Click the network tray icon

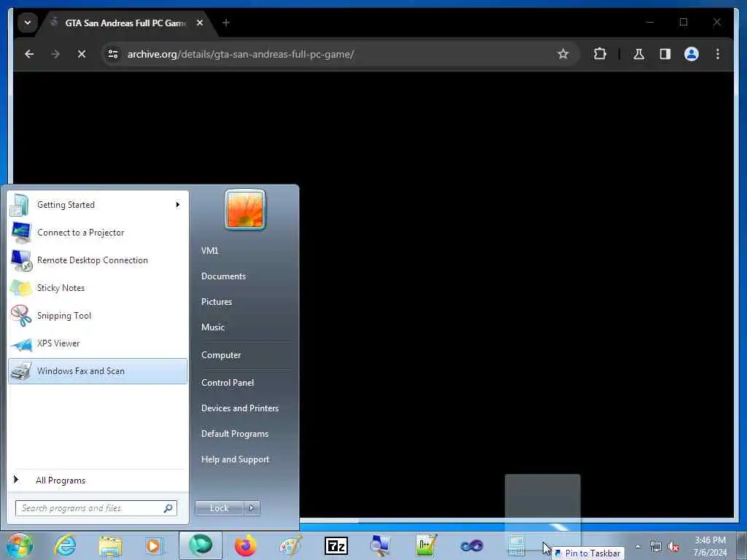click(x=656, y=547)
